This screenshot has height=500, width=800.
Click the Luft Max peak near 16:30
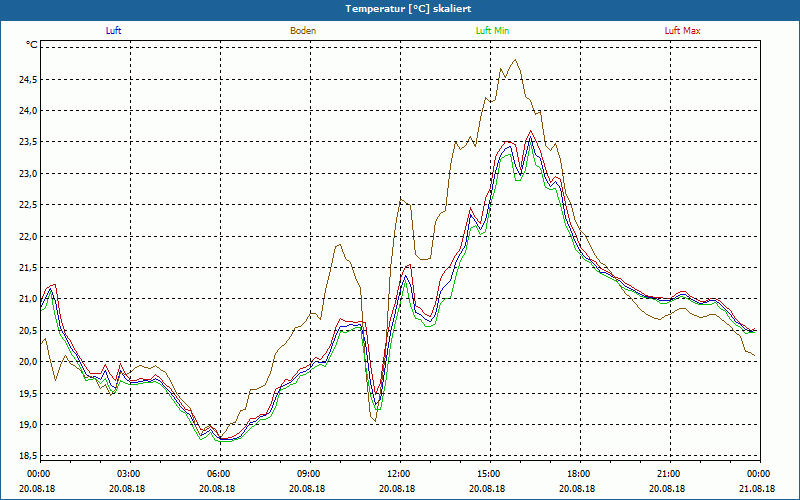[x=531, y=131]
